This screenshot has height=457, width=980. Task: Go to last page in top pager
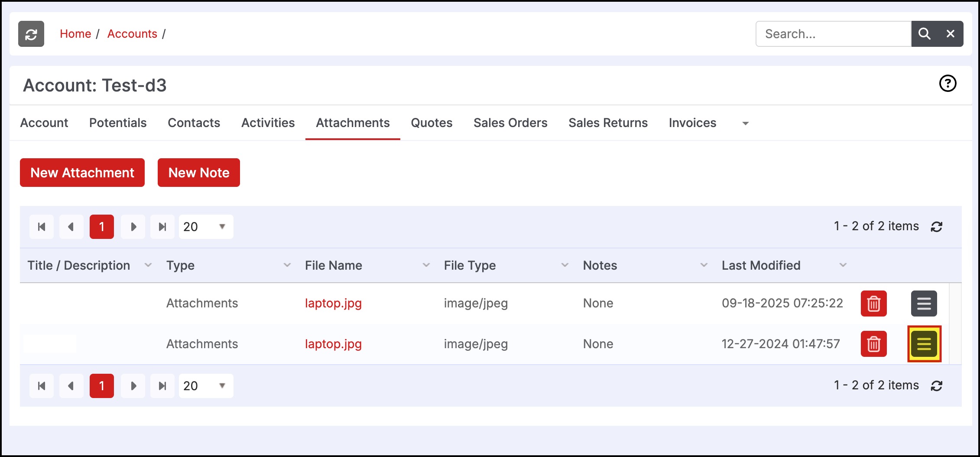[x=162, y=227]
